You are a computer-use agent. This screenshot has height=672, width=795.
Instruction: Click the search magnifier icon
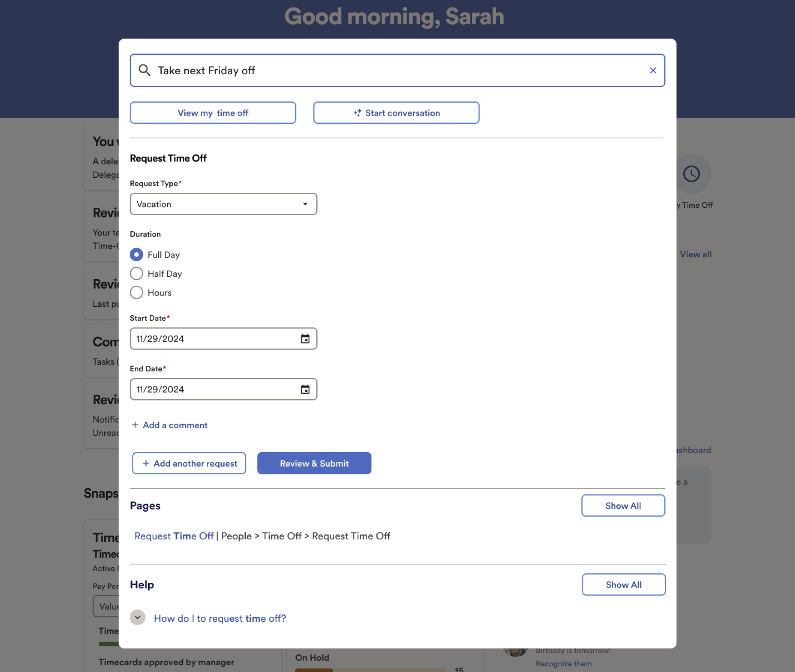144,70
